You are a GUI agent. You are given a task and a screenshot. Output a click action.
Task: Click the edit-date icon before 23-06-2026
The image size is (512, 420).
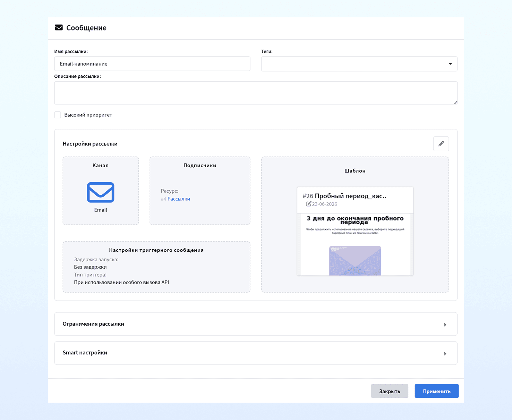308,204
